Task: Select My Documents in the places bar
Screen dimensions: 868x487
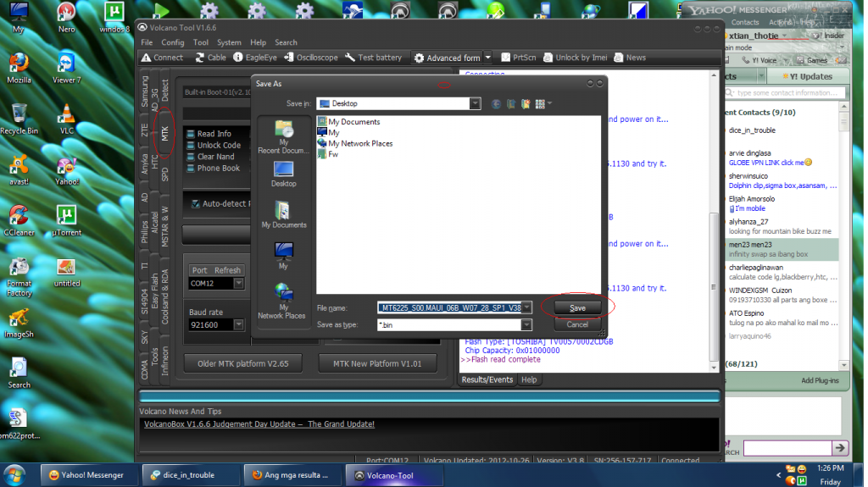Action: (x=283, y=215)
